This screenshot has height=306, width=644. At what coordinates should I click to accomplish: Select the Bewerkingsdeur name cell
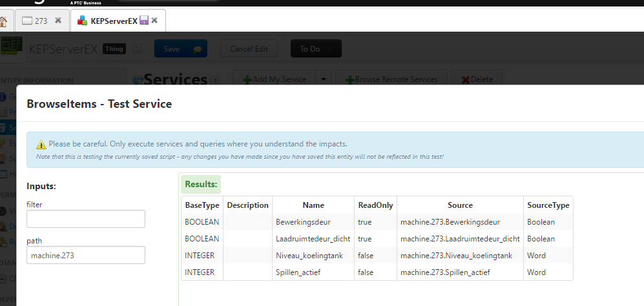coord(313,222)
